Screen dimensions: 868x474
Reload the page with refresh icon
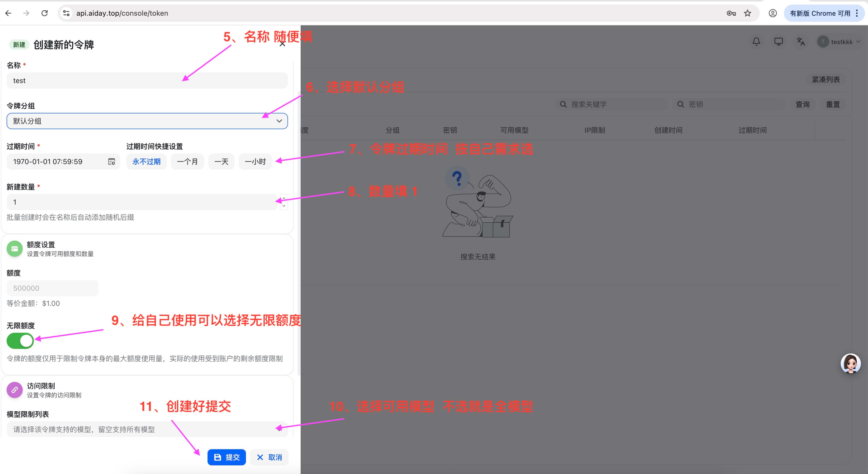pos(45,13)
